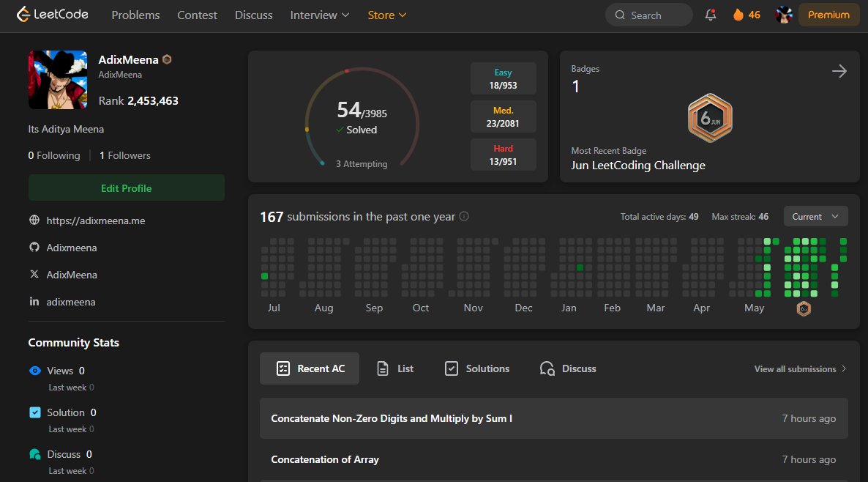The height and width of the screenshot is (482, 868).
Task: Select the Med. 23/2081 stat box
Action: click(504, 117)
